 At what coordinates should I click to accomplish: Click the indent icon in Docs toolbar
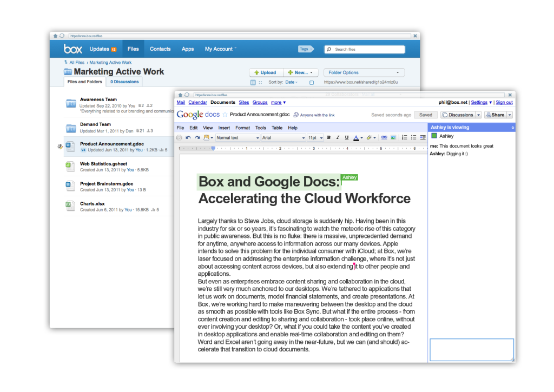(423, 137)
